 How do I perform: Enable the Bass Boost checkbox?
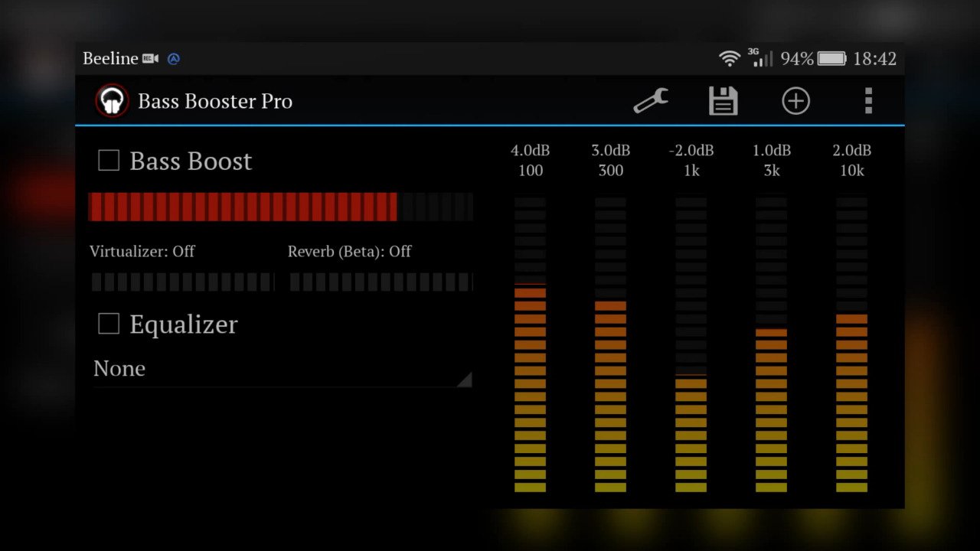click(109, 161)
